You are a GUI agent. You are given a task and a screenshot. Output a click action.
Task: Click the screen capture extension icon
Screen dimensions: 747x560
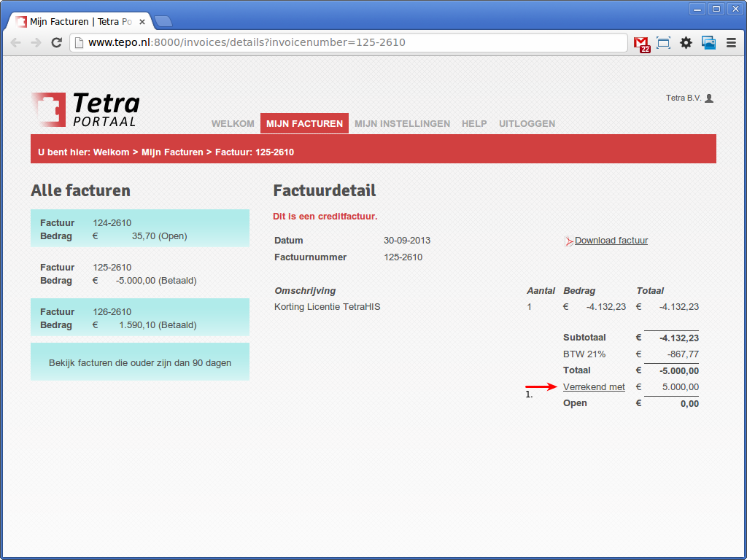663,43
